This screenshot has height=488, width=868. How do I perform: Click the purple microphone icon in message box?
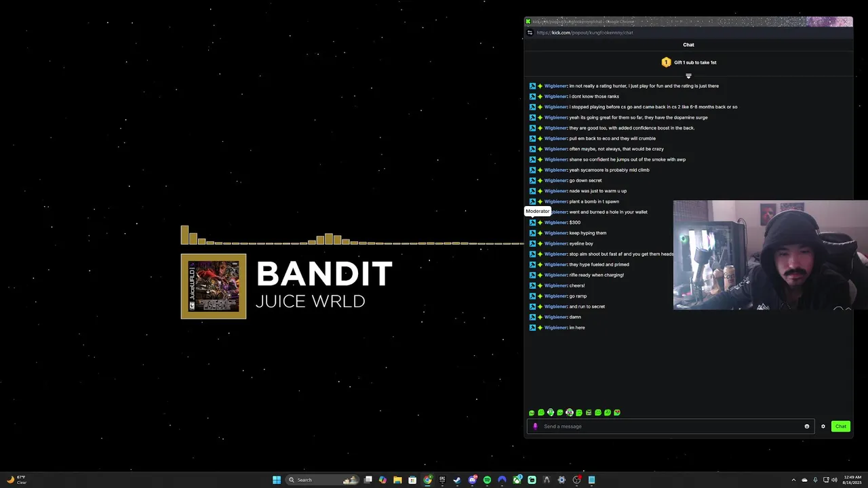[x=535, y=426]
